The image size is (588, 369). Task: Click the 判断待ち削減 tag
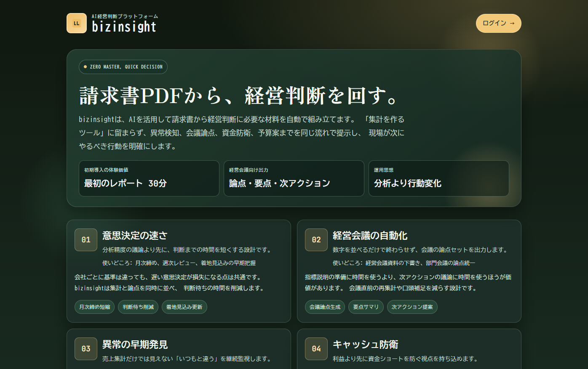pyautogui.click(x=138, y=307)
